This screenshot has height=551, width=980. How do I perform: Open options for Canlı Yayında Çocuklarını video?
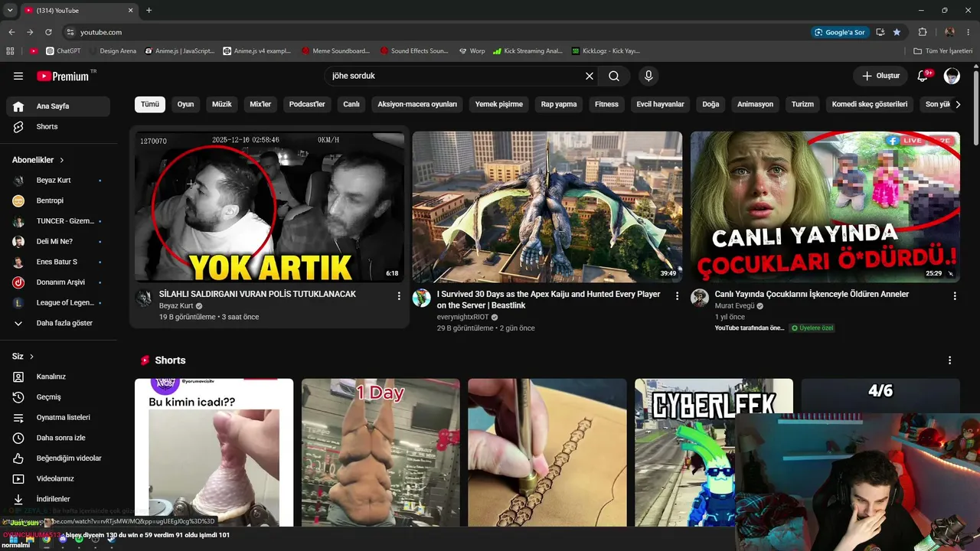[955, 295]
